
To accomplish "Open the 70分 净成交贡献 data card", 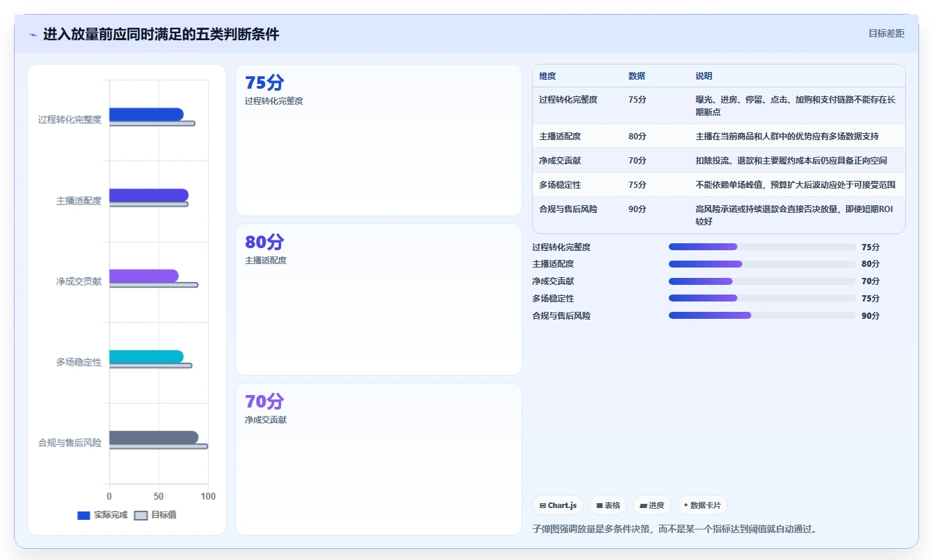I will point(379,459).
